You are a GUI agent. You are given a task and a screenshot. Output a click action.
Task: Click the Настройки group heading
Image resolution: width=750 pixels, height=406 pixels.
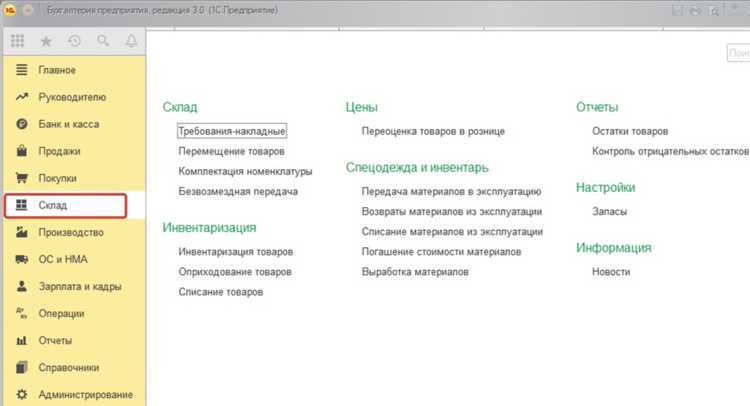click(x=606, y=187)
